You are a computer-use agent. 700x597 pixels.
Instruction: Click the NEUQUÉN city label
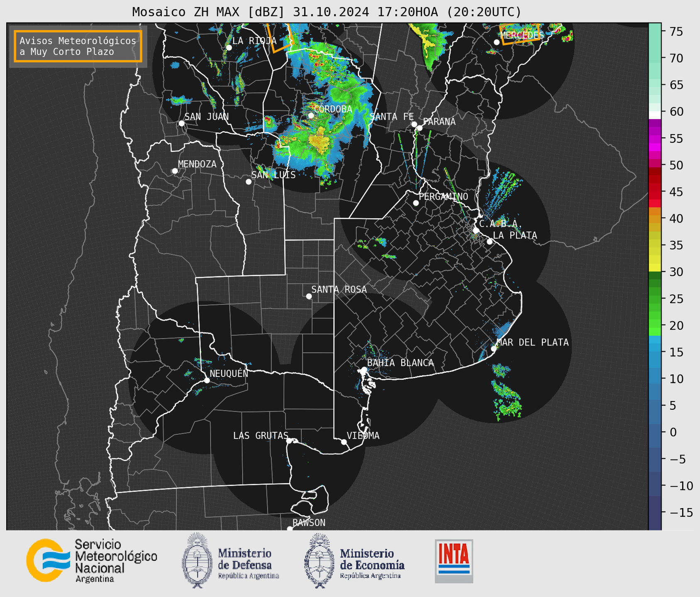[x=229, y=373]
